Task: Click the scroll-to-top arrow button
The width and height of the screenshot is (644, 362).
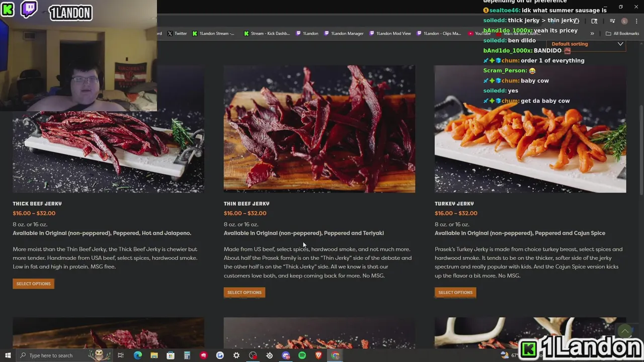Action: [624, 331]
